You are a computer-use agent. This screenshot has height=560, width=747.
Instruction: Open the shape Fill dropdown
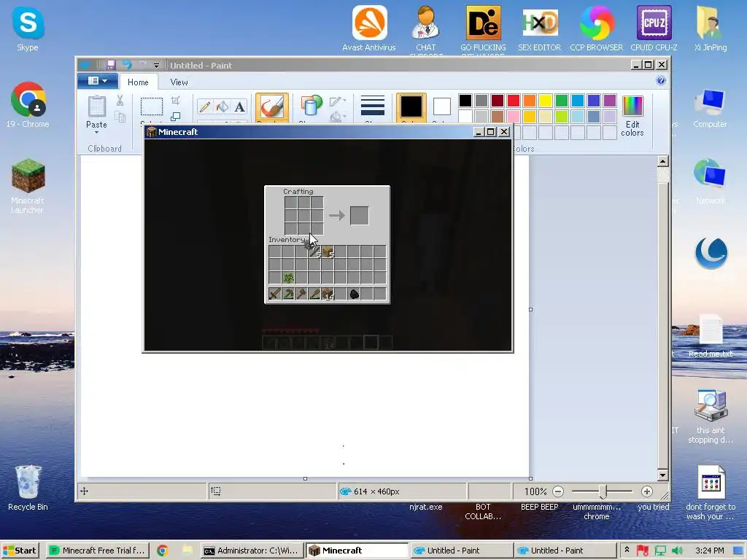coord(337,116)
